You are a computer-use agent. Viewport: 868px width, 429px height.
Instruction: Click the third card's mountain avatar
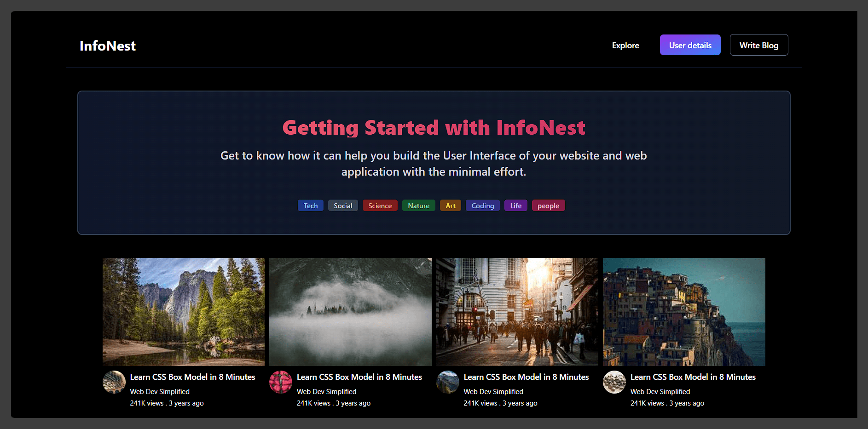[448, 382]
